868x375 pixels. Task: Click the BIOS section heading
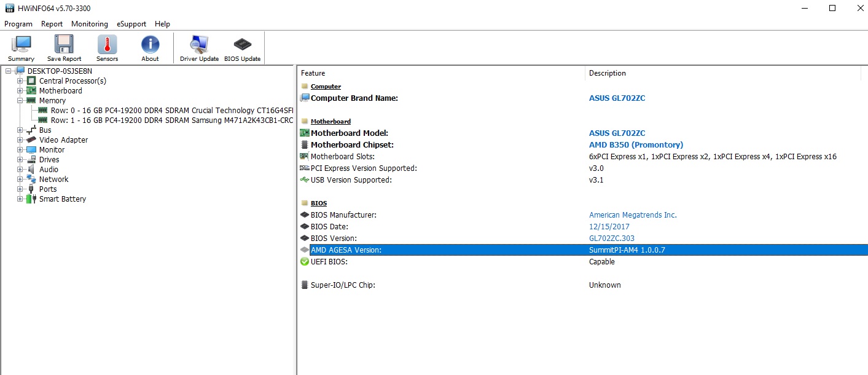click(x=319, y=203)
